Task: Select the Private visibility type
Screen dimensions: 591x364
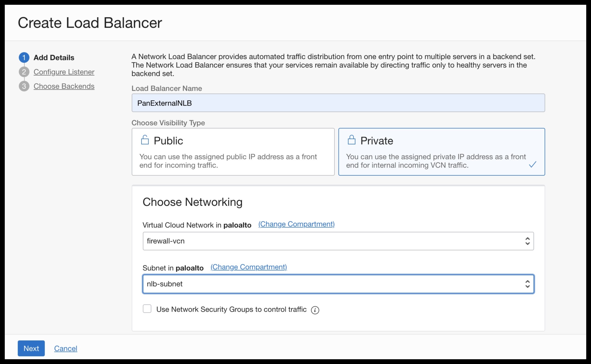Action: point(441,152)
